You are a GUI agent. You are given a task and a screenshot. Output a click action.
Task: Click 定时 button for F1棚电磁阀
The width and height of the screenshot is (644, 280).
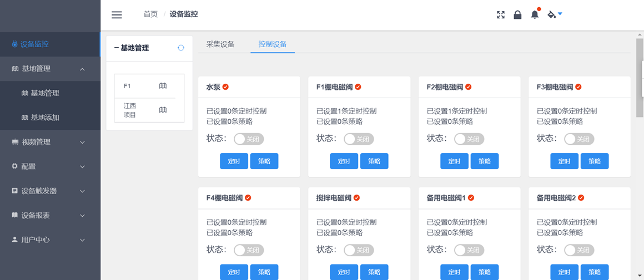click(x=344, y=161)
